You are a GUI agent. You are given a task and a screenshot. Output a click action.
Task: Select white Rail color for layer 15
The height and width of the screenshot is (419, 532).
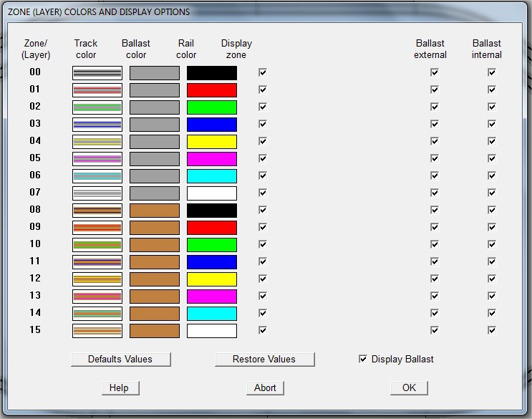pyautogui.click(x=212, y=331)
